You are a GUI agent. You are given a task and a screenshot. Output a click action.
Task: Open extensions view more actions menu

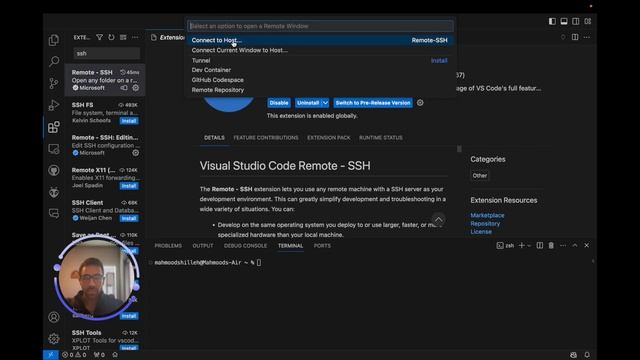click(x=135, y=37)
